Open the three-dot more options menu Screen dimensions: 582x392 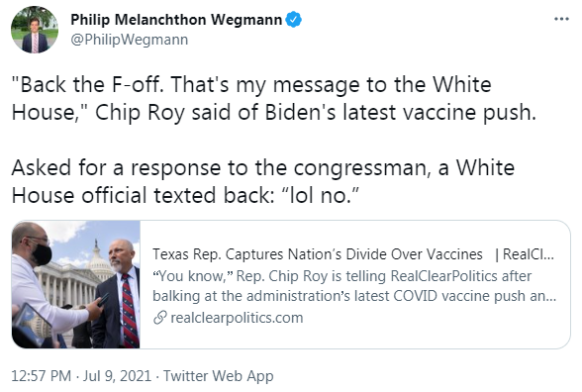pos(561,19)
